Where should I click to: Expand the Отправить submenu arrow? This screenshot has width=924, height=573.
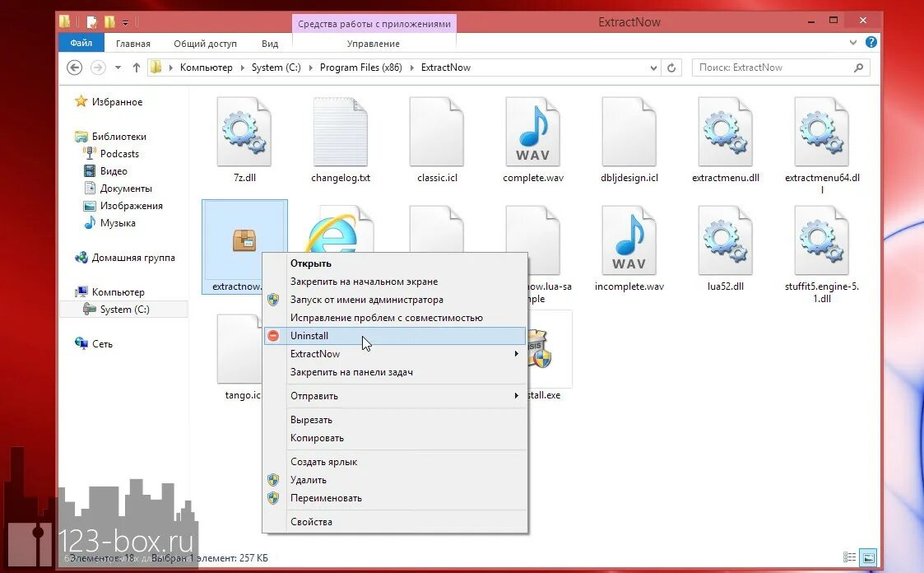tap(516, 395)
